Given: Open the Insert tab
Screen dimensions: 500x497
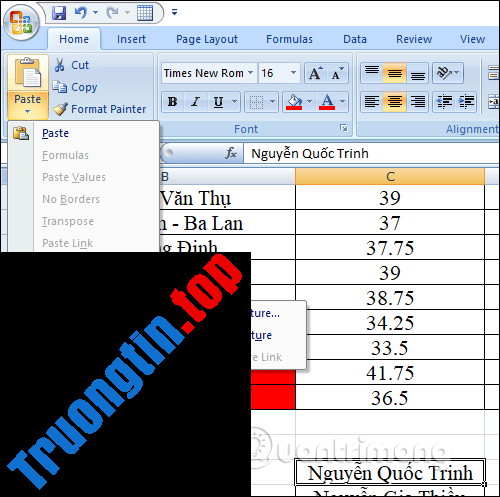Looking at the screenshot, I should pos(131,39).
